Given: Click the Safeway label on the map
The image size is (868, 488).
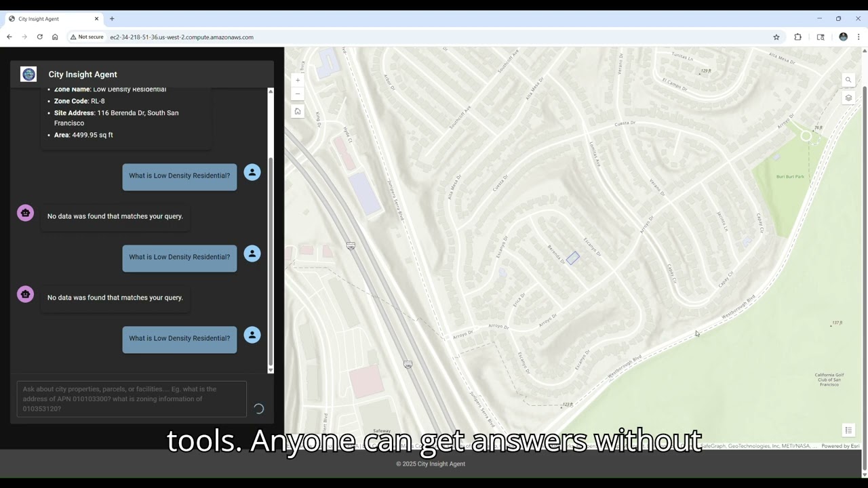Looking at the screenshot, I should [382, 430].
